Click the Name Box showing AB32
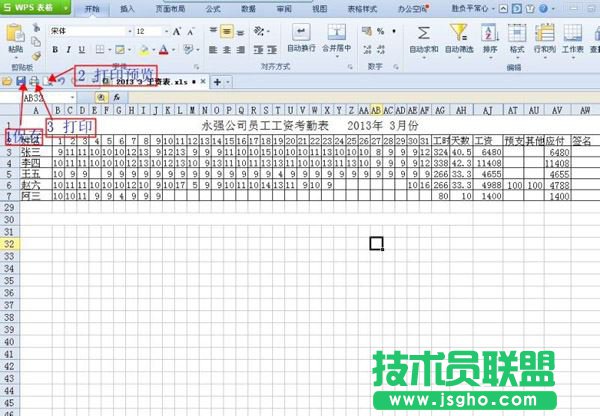 pos(38,98)
